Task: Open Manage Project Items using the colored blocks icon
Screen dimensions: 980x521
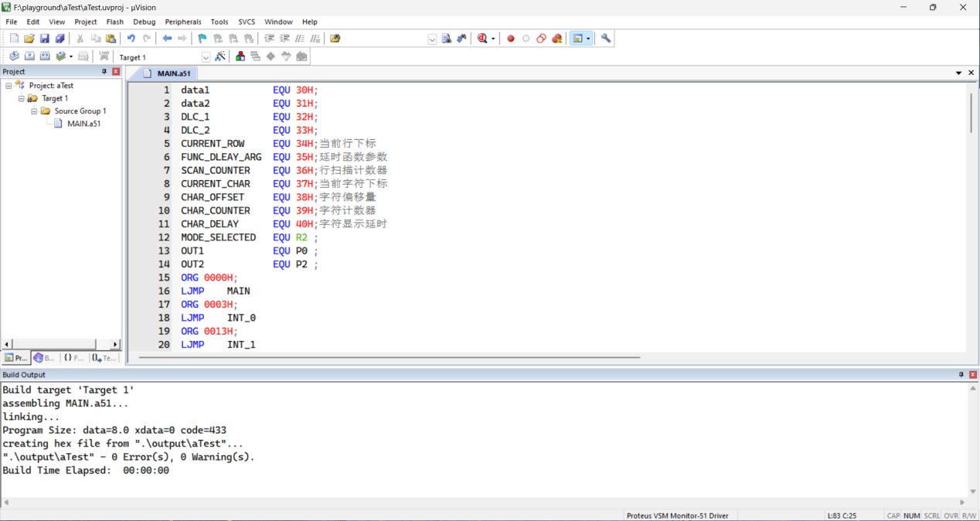Action: (240, 56)
